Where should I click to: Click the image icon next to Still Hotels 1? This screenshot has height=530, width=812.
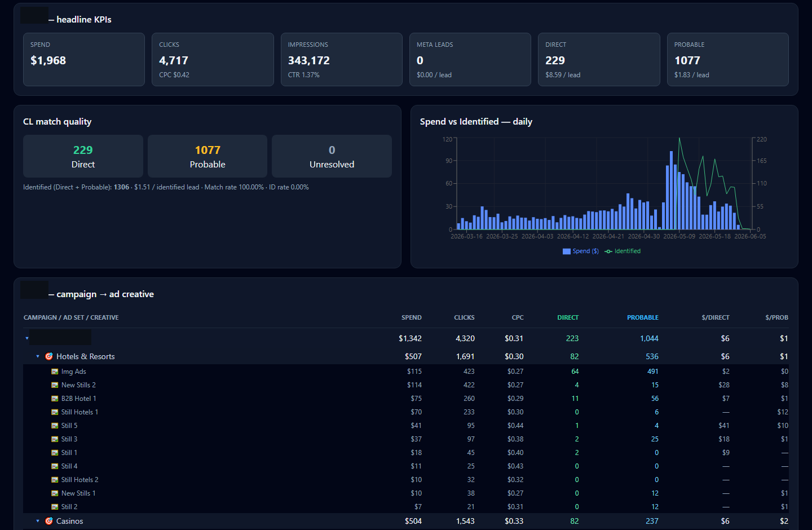(55, 412)
